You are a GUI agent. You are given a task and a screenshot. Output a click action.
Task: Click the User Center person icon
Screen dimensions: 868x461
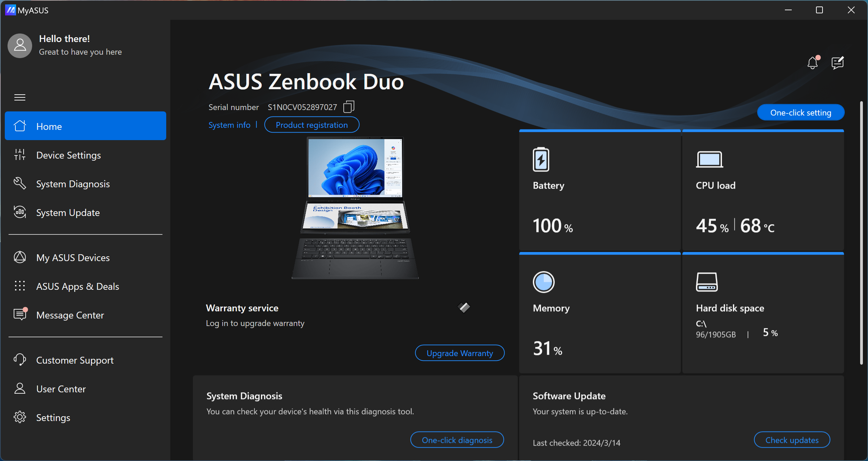pos(20,388)
